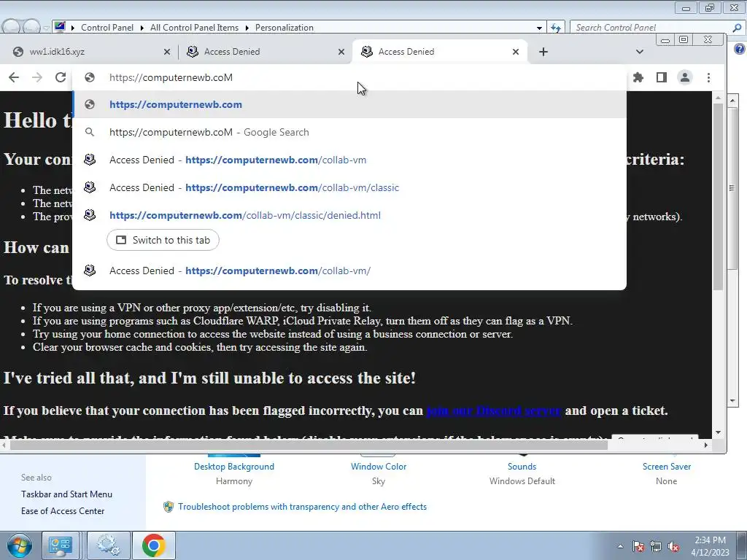The image size is (747, 560).
Task: Click the Control Panel scrollbar down arrow
Action: [x=732, y=401]
